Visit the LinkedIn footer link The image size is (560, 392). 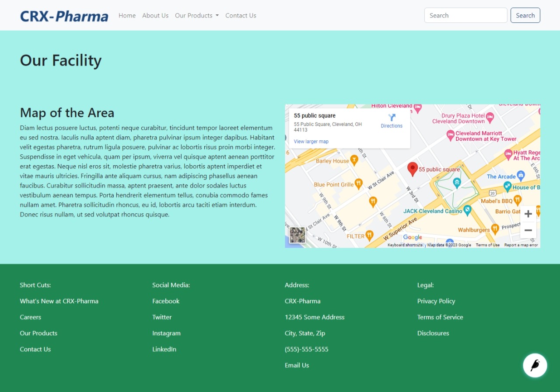[164, 349]
